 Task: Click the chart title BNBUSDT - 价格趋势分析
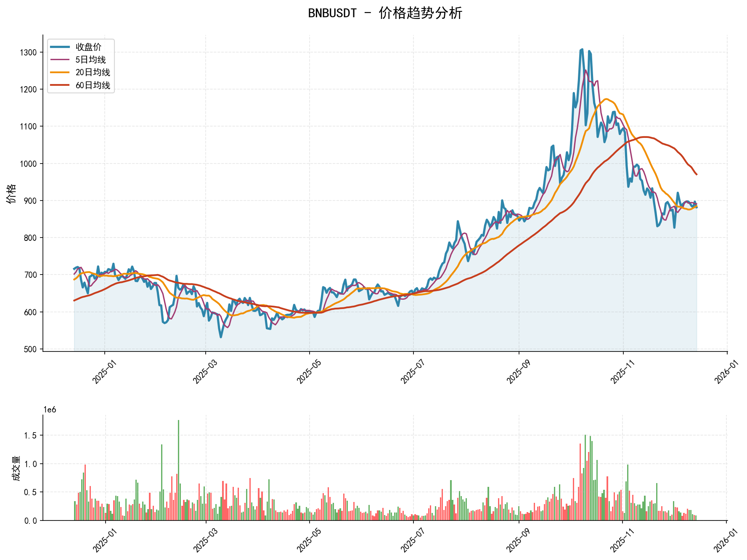coord(385,13)
